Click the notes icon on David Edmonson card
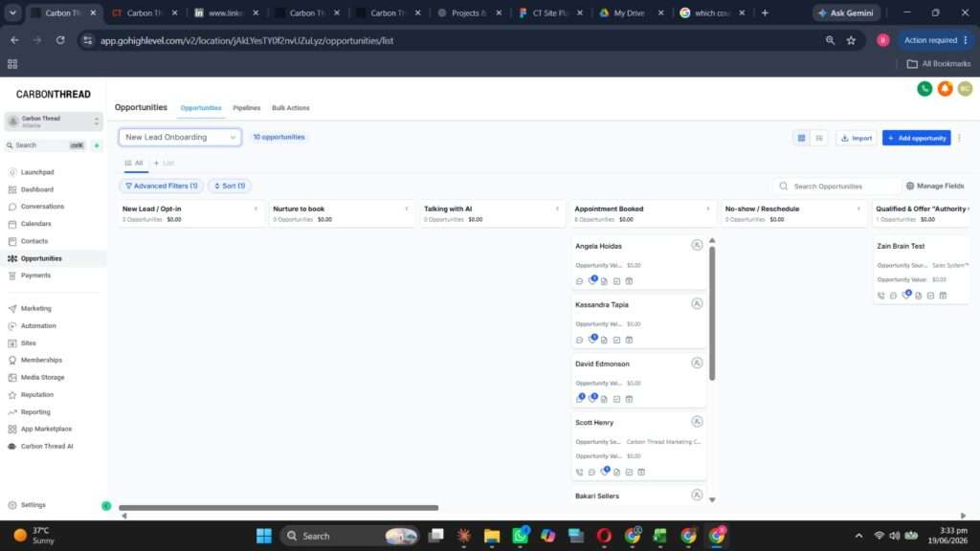The height and width of the screenshot is (551, 980). (x=605, y=399)
